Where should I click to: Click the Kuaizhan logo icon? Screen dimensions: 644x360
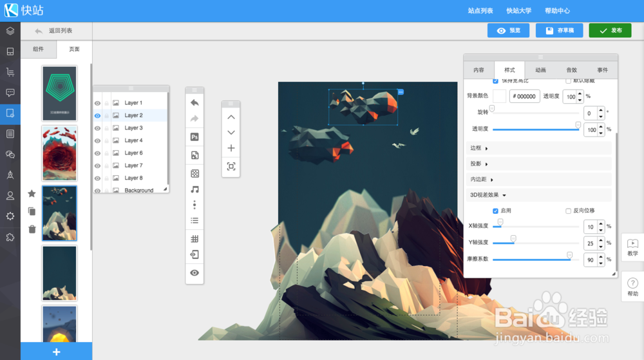[11, 10]
